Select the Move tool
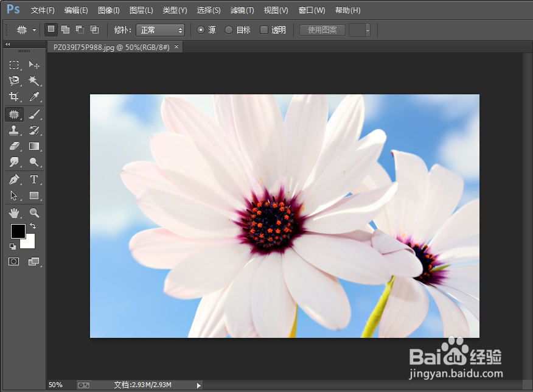Image resolution: width=533 pixels, height=392 pixels. click(34, 65)
